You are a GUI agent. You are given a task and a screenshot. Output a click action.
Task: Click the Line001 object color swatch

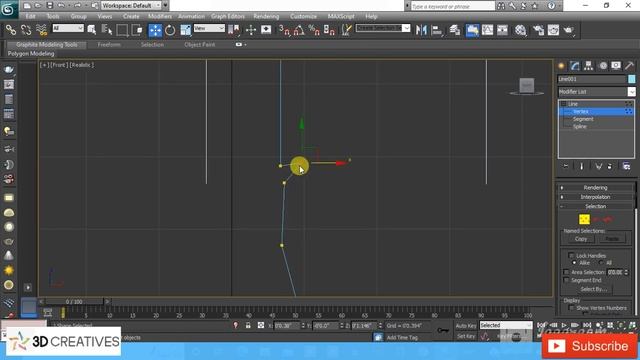pos(631,79)
